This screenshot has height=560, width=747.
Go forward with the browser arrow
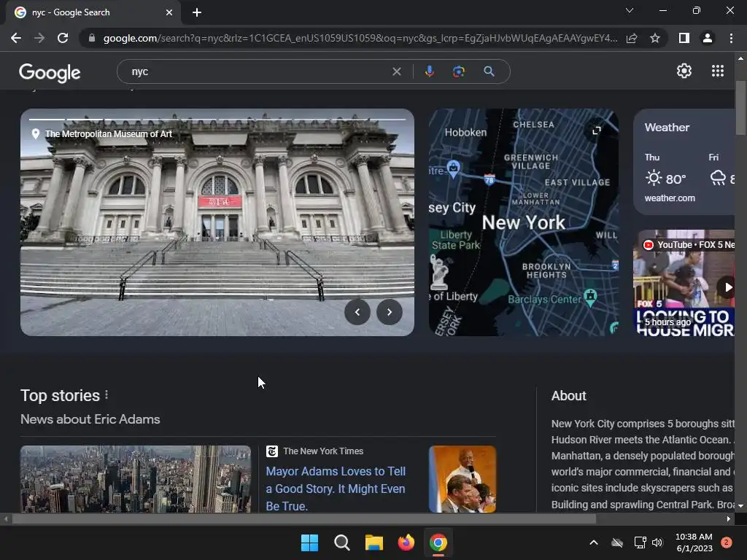tap(39, 38)
